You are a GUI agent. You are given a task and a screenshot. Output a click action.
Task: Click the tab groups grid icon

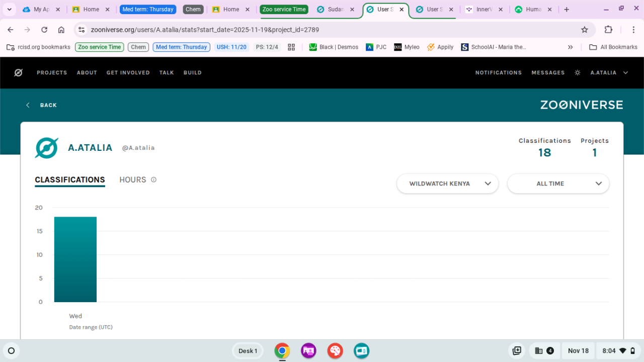pyautogui.click(x=291, y=47)
